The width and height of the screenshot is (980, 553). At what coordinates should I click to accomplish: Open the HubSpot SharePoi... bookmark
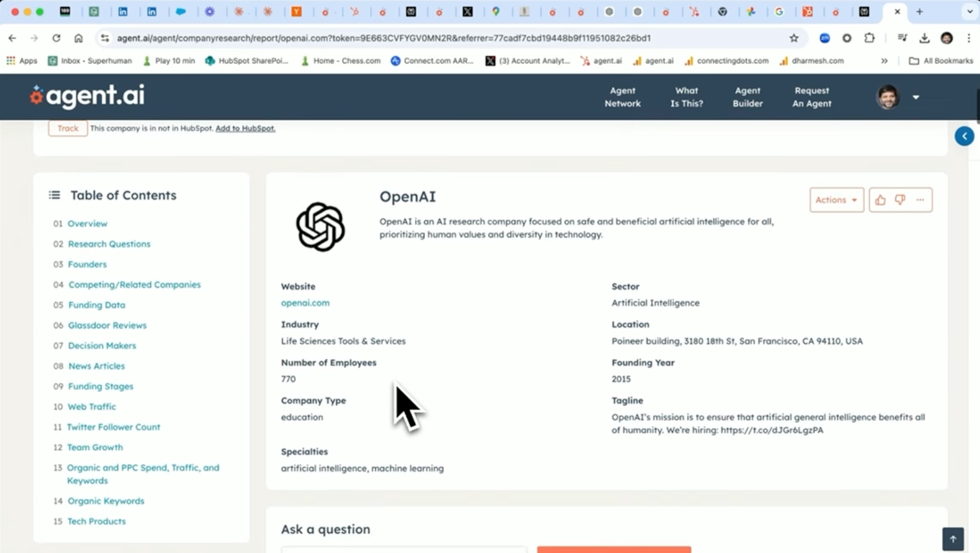coord(247,61)
